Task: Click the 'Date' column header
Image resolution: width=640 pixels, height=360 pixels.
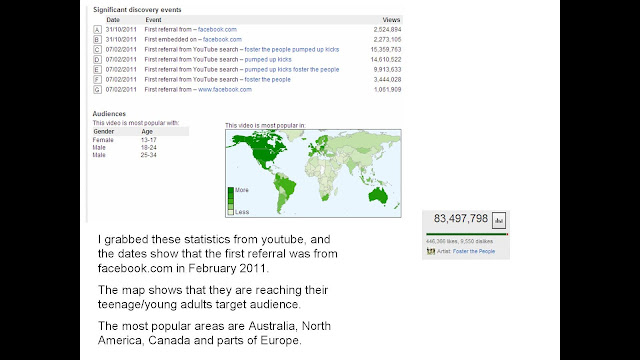Action: pyautogui.click(x=113, y=20)
